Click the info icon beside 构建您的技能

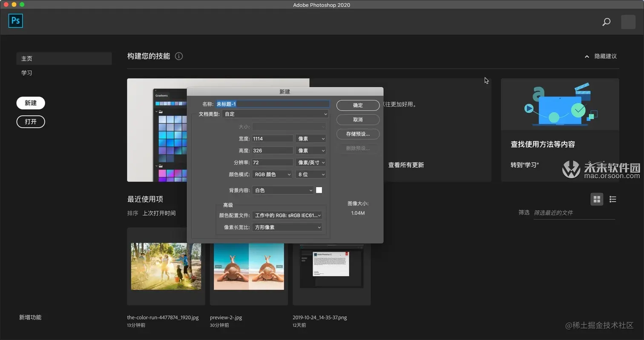[179, 56]
